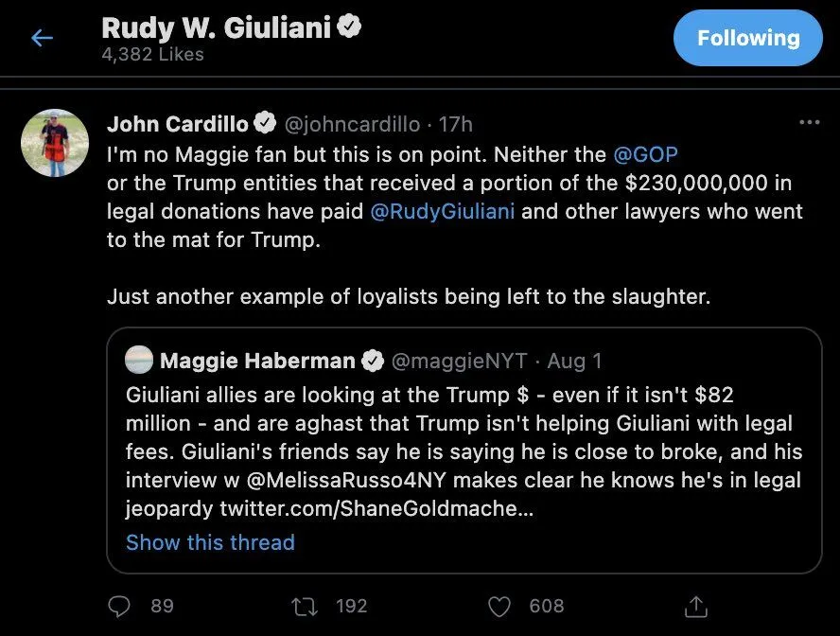
Task: Like the tweet with heart icon
Action: pyautogui.click(x=499, y=606)
